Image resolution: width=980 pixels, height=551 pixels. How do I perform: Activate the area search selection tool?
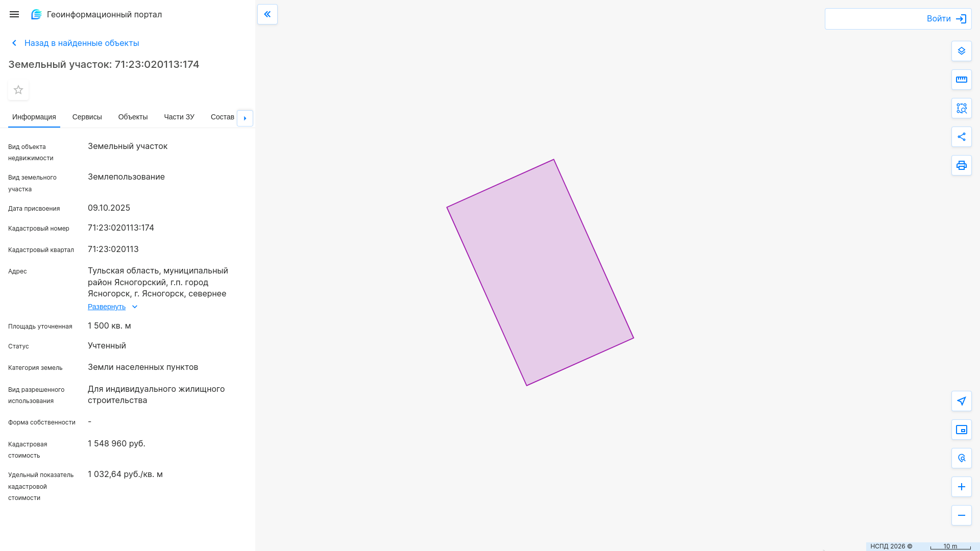962,108
